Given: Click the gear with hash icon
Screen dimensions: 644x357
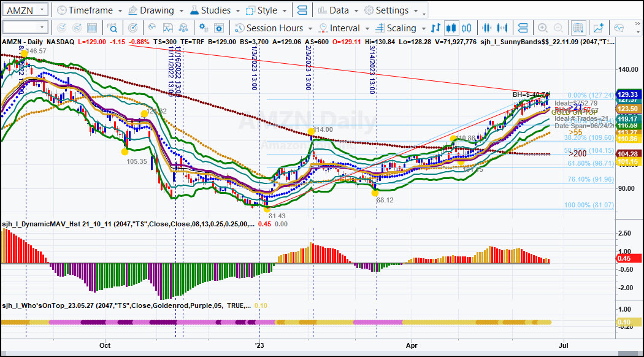Looking at the screenshot, I should [203, 28].
